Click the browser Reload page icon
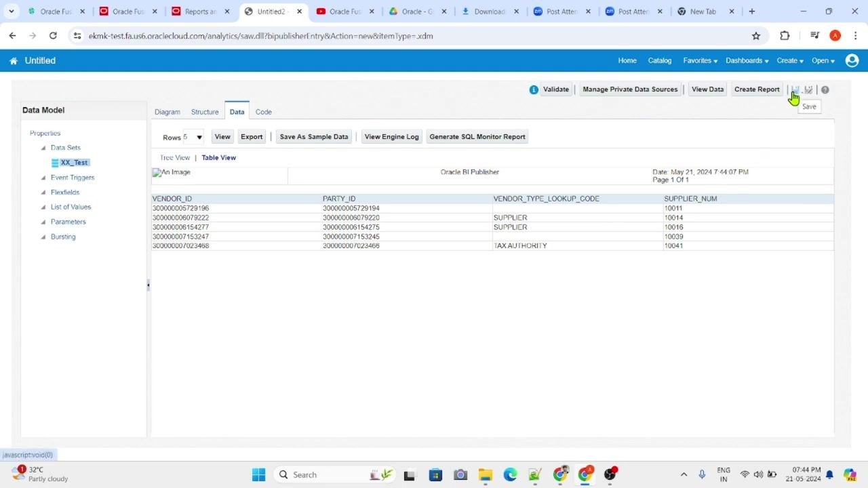 53,36
